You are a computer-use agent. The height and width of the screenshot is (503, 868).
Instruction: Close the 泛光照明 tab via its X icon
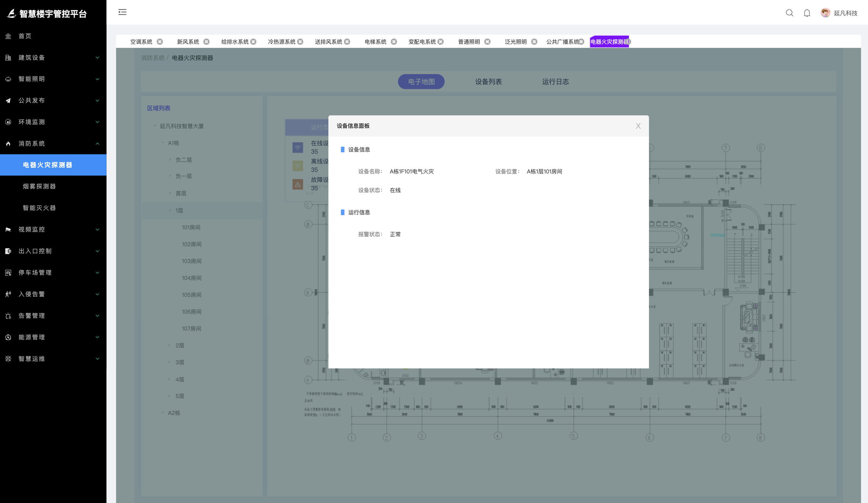pyautogui.click(x=534, y=42)
